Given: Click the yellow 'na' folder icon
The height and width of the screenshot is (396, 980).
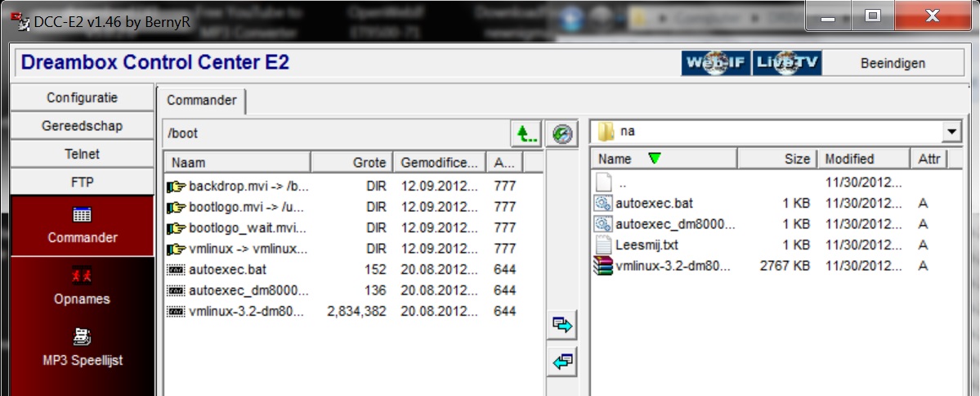Looking at the screenshot, I should pyautogui.click(x=606, y=132).
